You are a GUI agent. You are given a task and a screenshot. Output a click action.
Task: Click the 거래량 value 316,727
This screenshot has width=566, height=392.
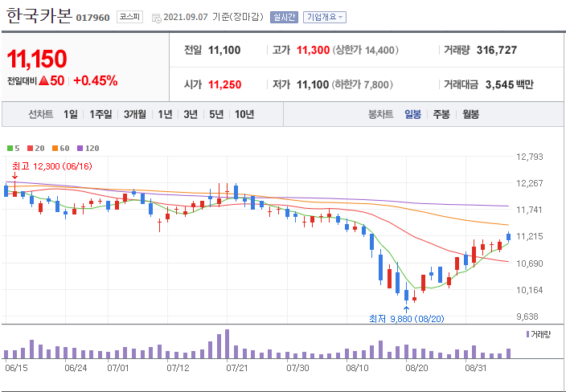click(497, 50)
